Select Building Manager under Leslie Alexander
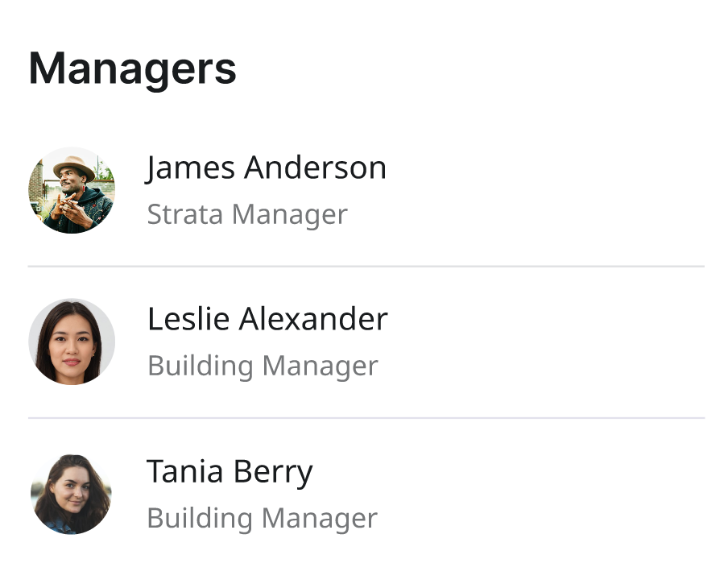Viewport: 728px width, 588px height. click(263, 366)
